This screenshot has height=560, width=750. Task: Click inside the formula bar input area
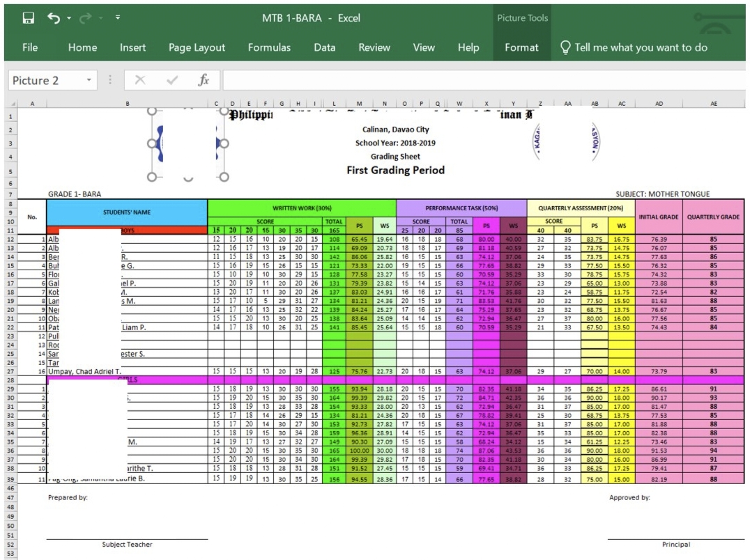[483, 80]
